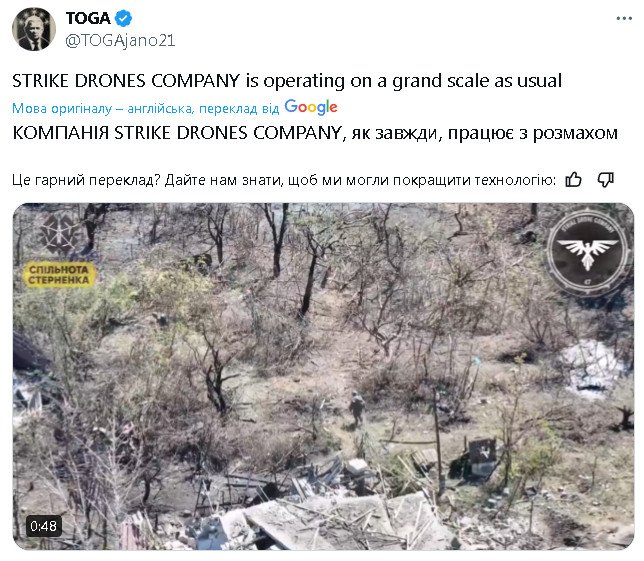Image resolution: width=644 pixels, height=561 pixels.
Task: Click the blue verified badge next to TOGA
Action: pos(123,18)
